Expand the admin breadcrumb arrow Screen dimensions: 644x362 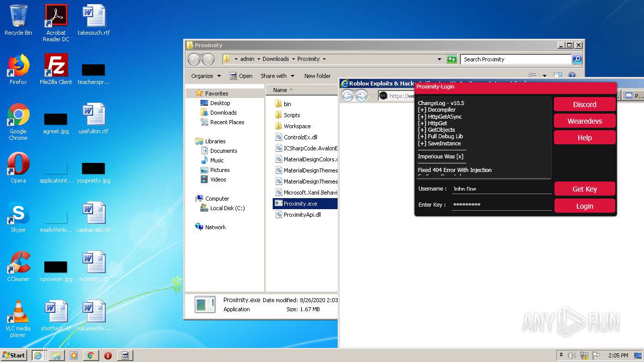point(259,59)
